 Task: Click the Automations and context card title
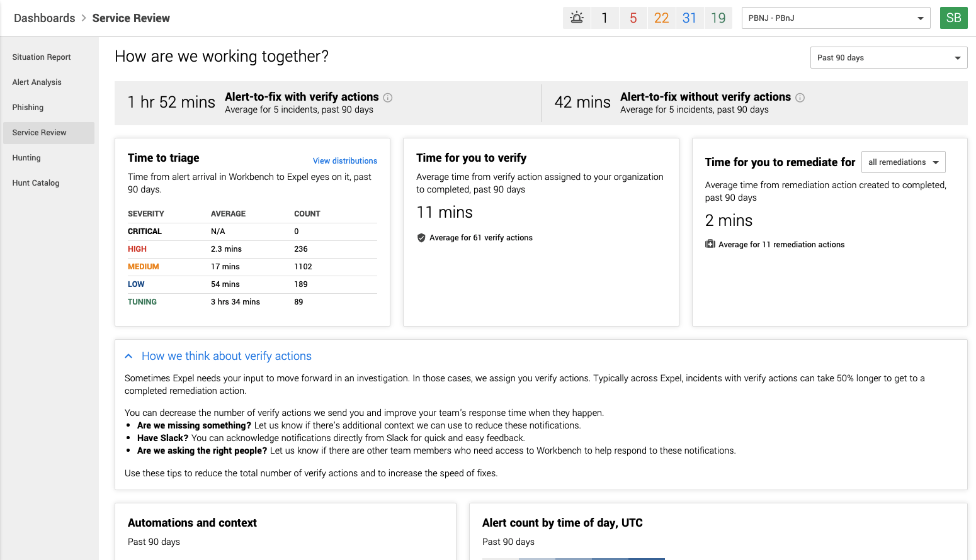coord(192,523)
